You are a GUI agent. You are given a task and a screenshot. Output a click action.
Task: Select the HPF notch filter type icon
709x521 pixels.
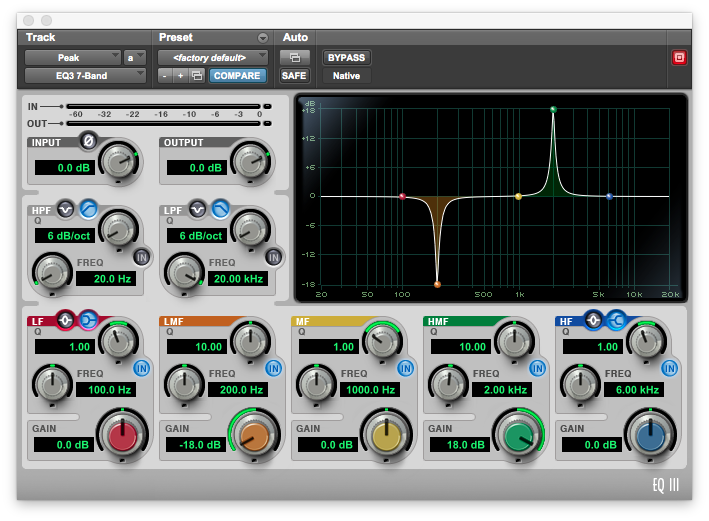click(x=66, y=208)
